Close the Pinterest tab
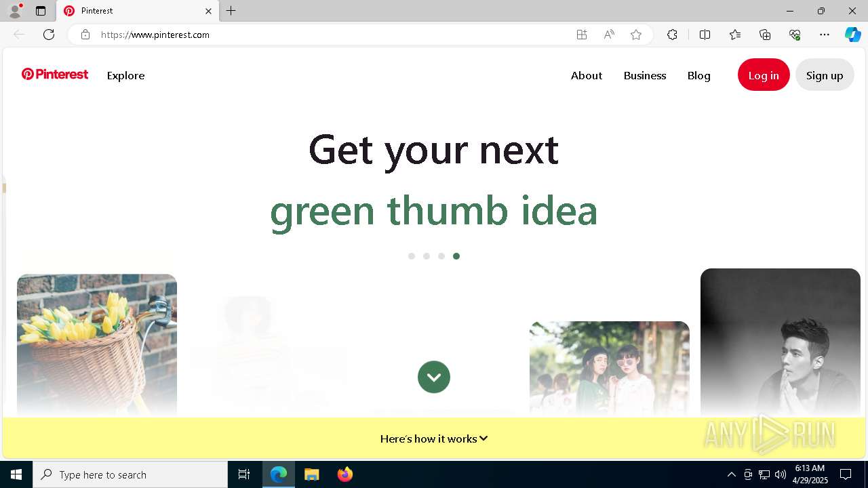 208,11
